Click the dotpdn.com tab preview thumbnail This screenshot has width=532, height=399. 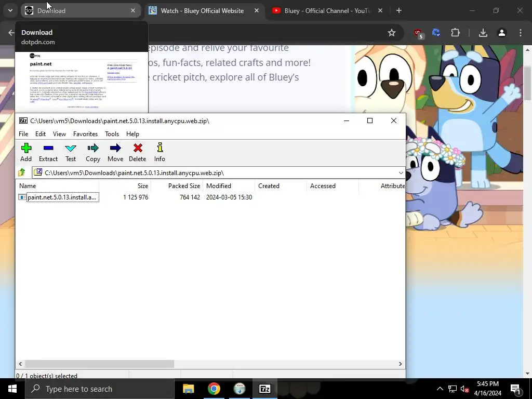[x=82, y=82]
